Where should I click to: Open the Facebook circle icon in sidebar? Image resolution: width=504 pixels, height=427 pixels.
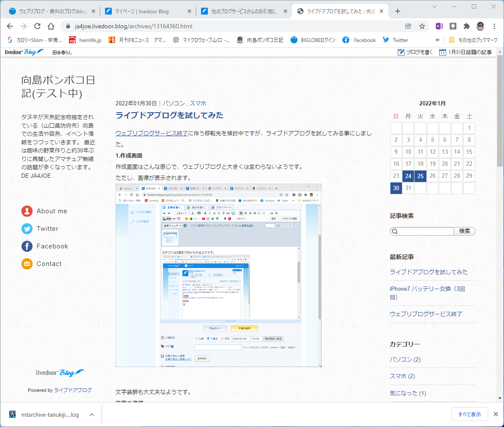point(27,246)
